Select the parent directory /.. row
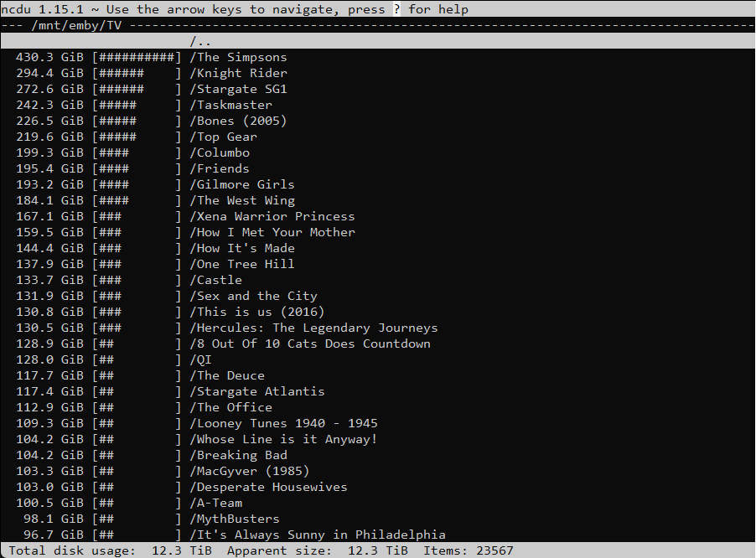Image resolution: width=756 pixels, height=558 pixels. (x=377, y=41)
